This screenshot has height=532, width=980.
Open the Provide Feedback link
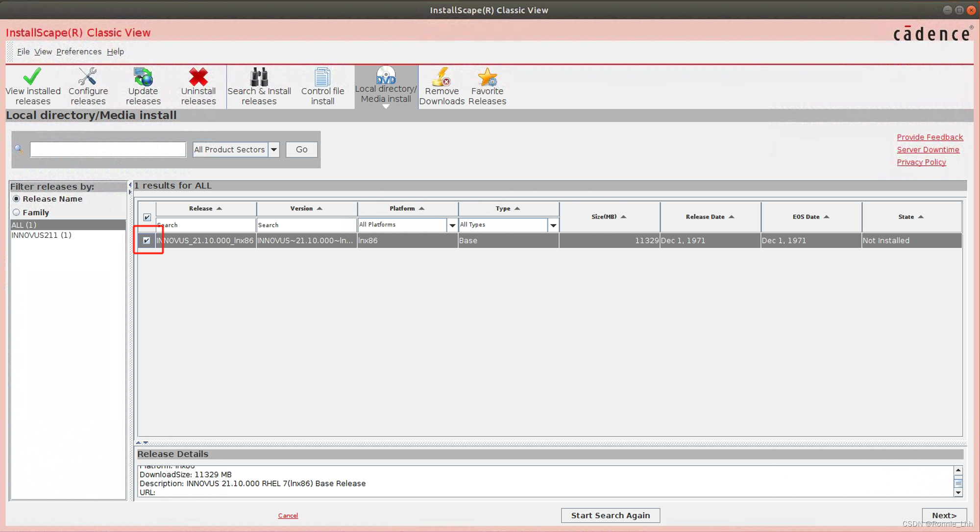930,137
